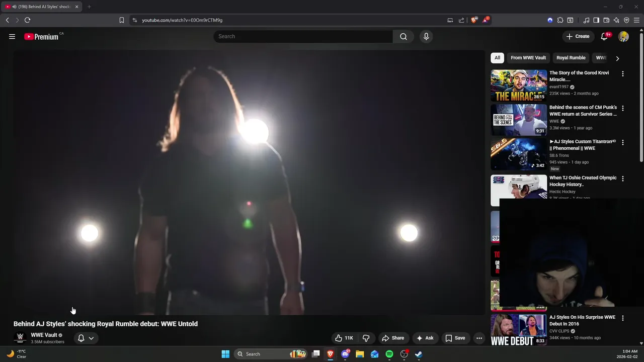Start voice search with the microphone
This screenshot has width=644, height=362.
(x=426, y=36)
